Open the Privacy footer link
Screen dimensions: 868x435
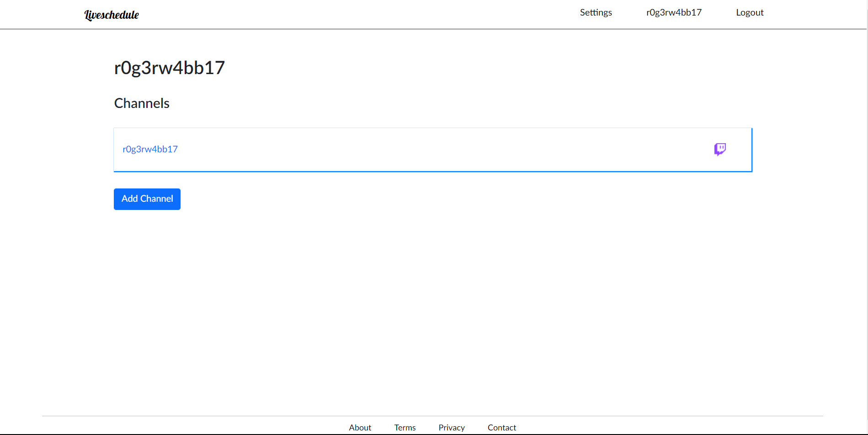[x=452, y=427]
